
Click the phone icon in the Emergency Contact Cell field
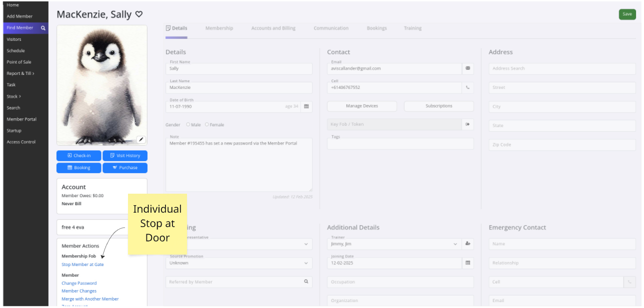[x=630, y=282]
